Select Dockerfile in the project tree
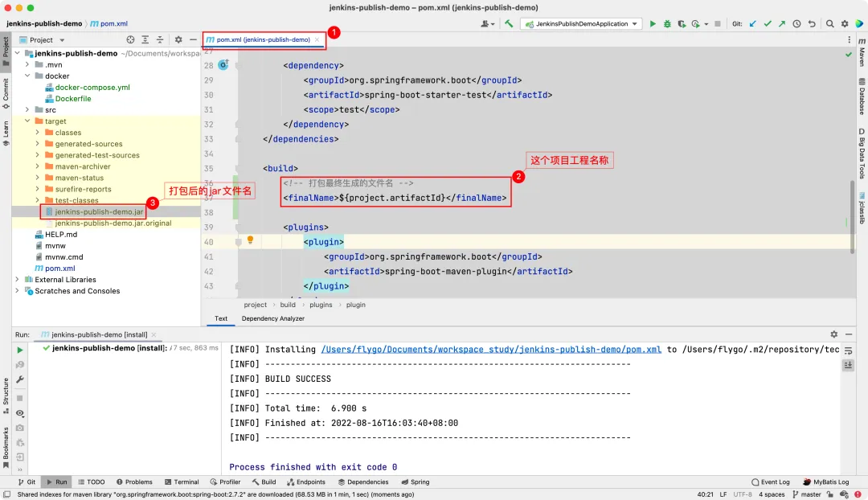Viewport: 868px width, 500px height. (72, 99)
